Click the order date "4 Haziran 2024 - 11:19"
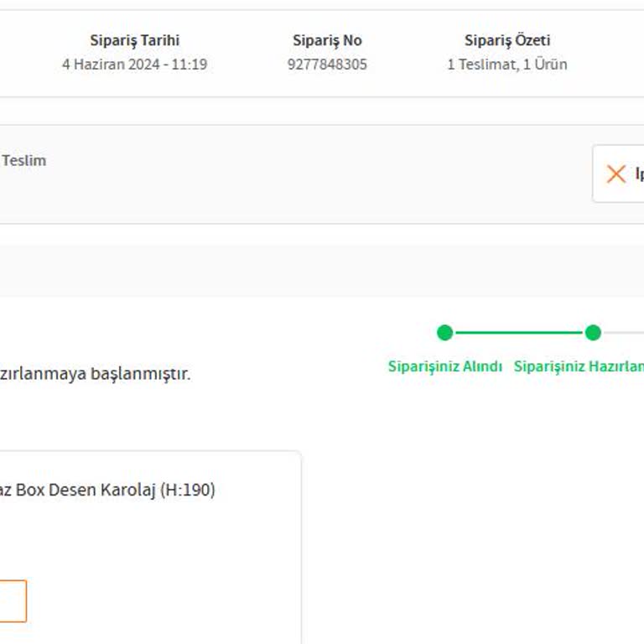Screen dimensions: 644x644 pyautogui.click(x=135, y=65)
